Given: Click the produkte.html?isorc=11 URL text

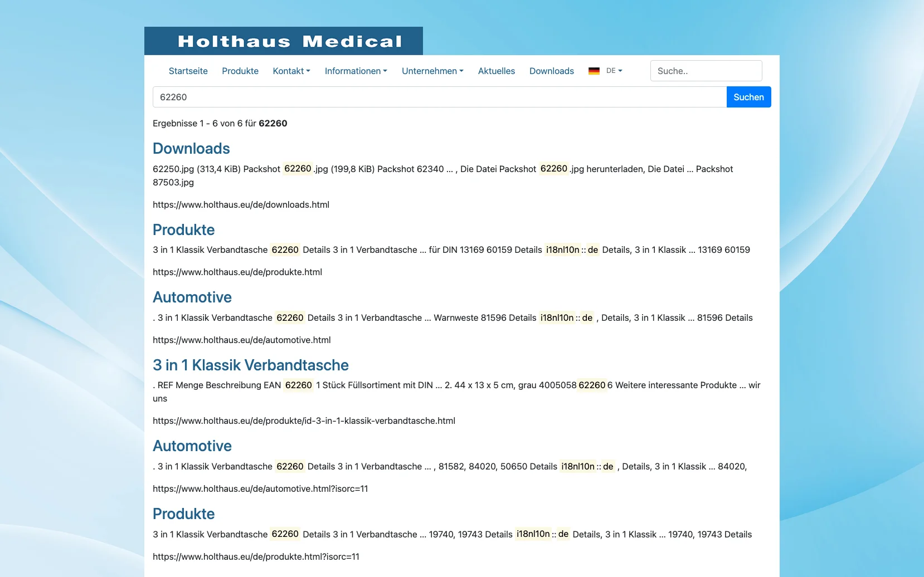Looking at the screenshot, I should pos(256,556).
